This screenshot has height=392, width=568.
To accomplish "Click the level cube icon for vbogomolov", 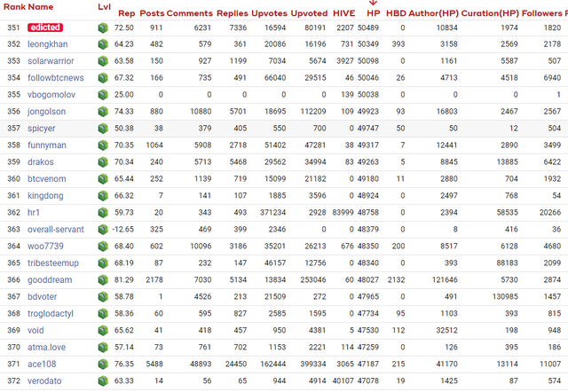I will tap(103, 95).
